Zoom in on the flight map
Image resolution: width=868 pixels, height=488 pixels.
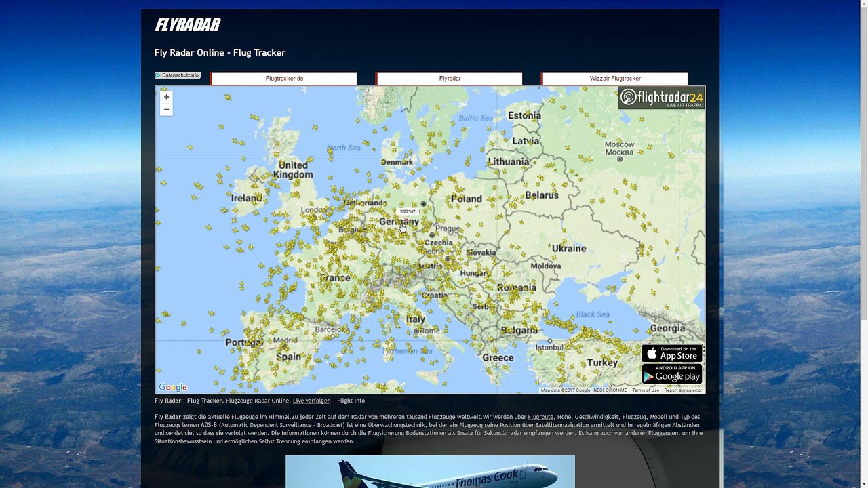point(166,97)
